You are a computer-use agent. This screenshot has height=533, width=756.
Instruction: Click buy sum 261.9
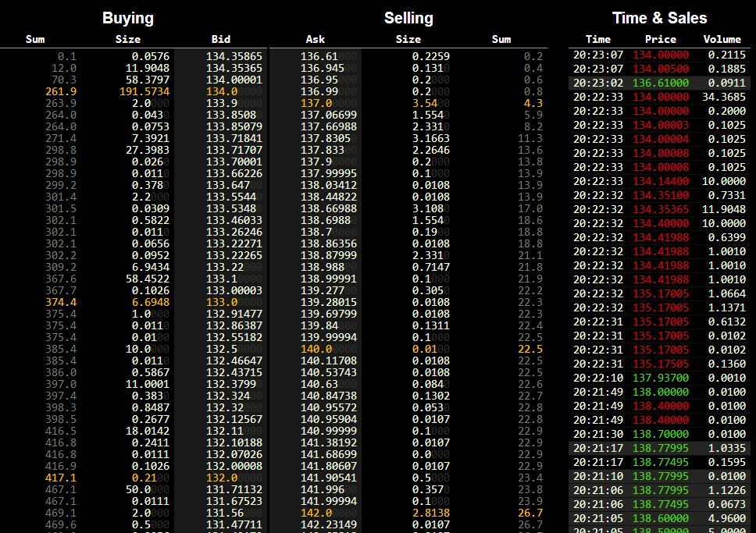pyautogui.click(x=61, y=91)
